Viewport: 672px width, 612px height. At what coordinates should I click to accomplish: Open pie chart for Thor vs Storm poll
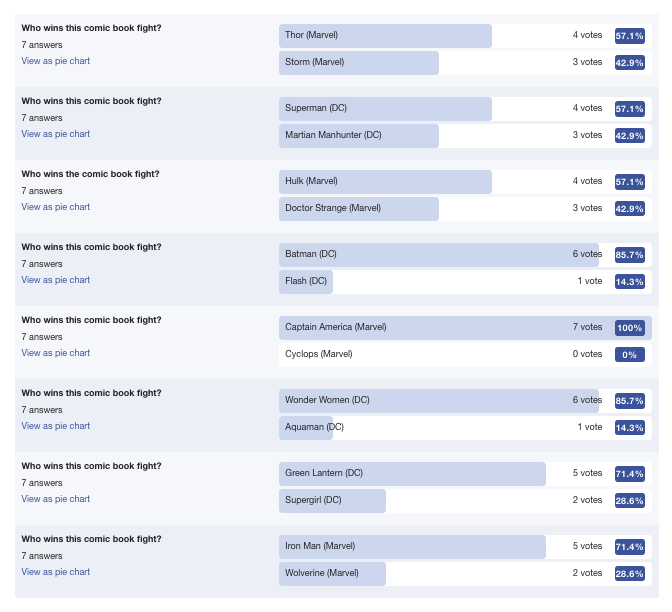pyautogui.click(x=56, y=61)
